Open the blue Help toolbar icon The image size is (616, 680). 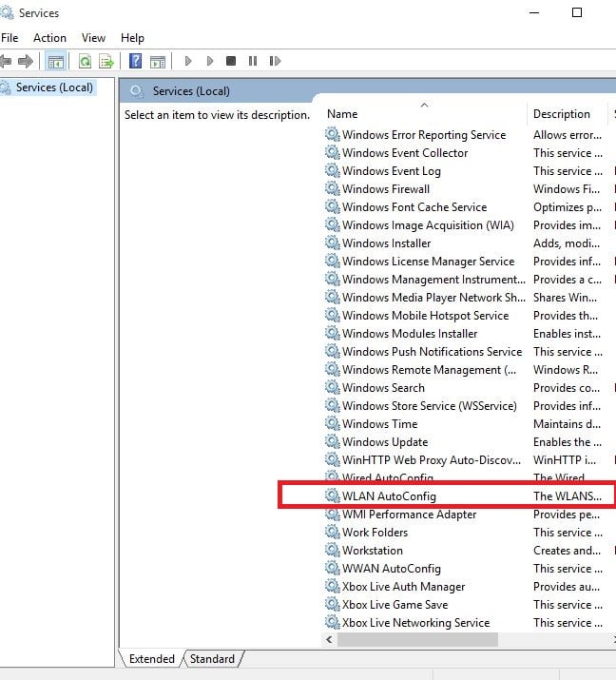[x=135, y=61]
